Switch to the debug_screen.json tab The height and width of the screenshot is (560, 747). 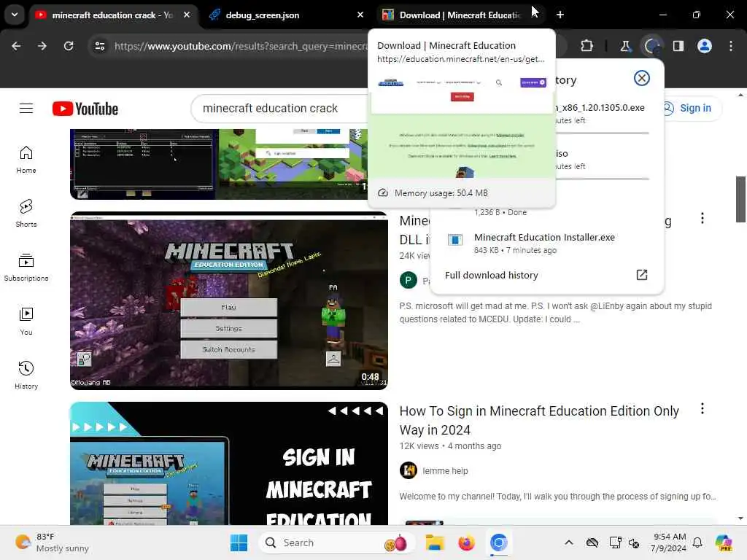[262, 15]
